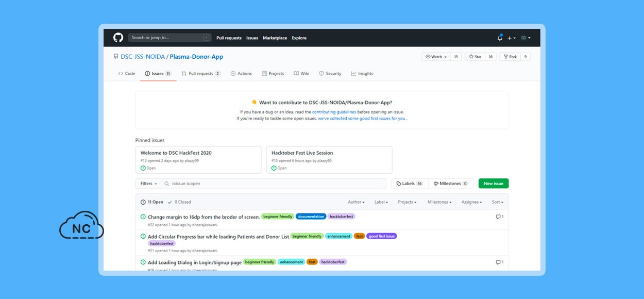Open issue Add Circular Progress bar

tap(218, 237)
